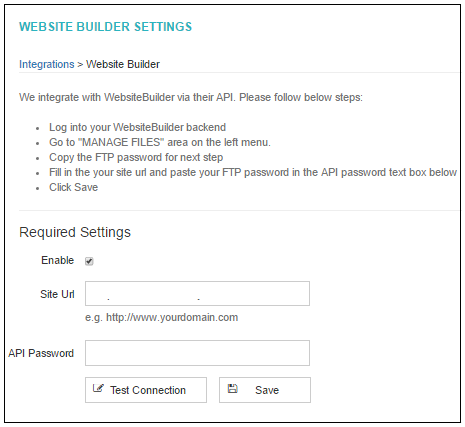Click the Site Url field label
This screenshot has height=427, width=465.
(57, 294)
